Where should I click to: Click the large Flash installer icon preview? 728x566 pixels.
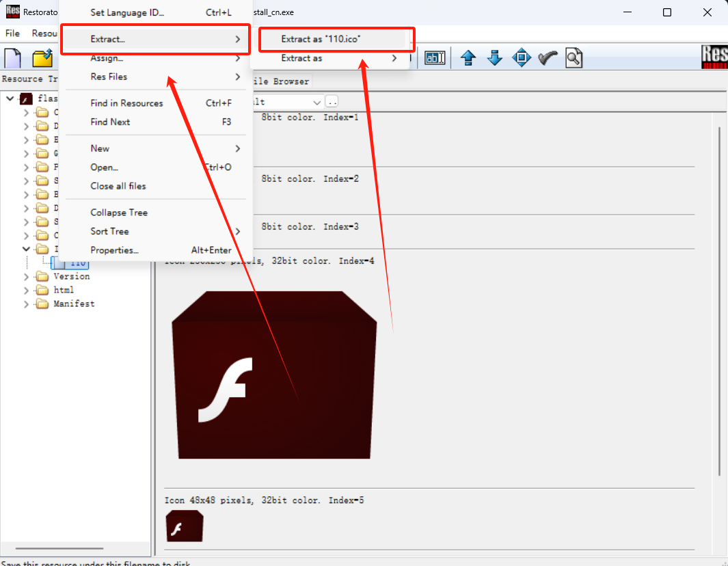tap(274, 375)
